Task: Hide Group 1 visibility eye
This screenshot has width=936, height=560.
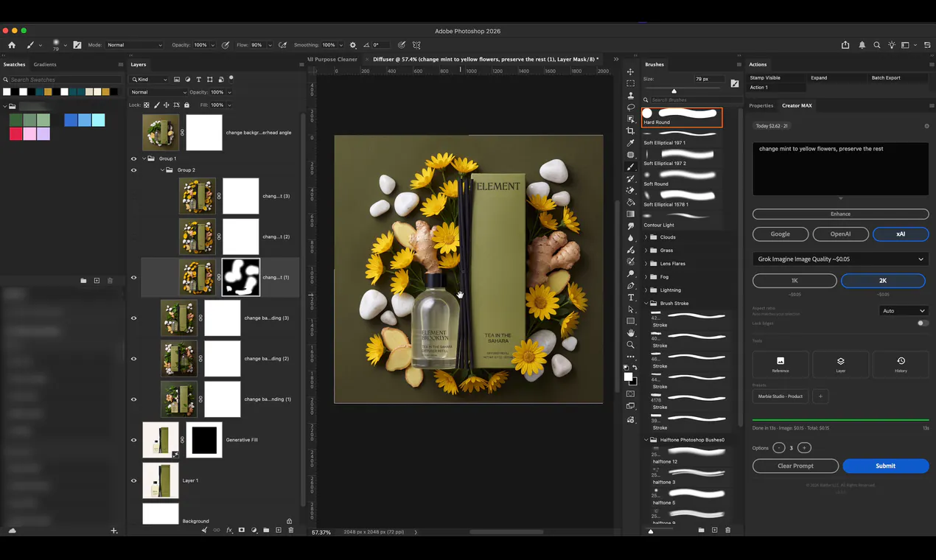Action: tap(133, 158)
